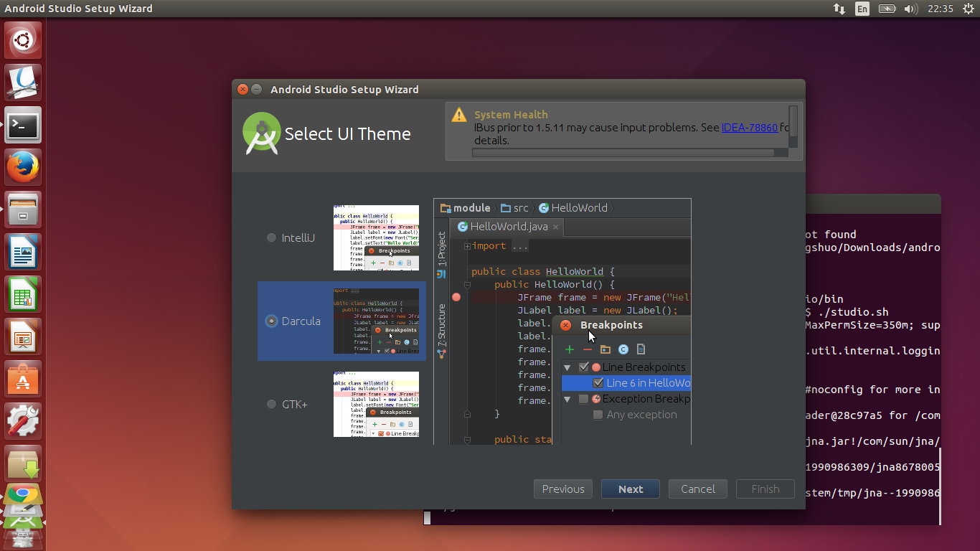Open the network indicator in top panel
The width and height of the screenshot is (980, 551).
click(x=839, y=9)
